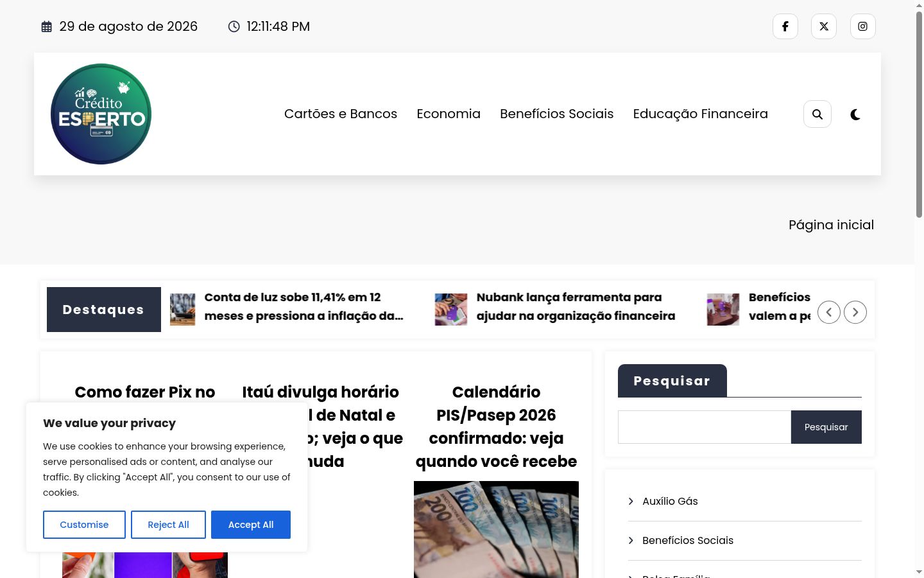
Task: Click Reject All cookies button
Action: point(168,525)
